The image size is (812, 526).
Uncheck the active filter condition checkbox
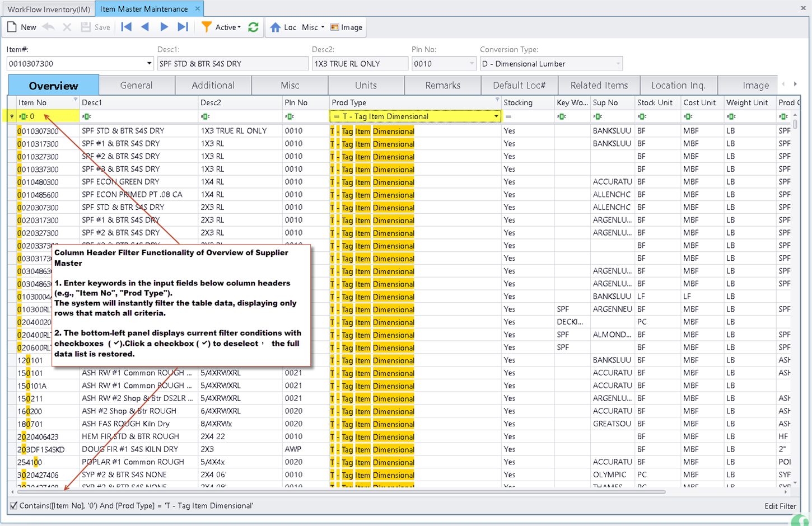[x=13, y=506]
